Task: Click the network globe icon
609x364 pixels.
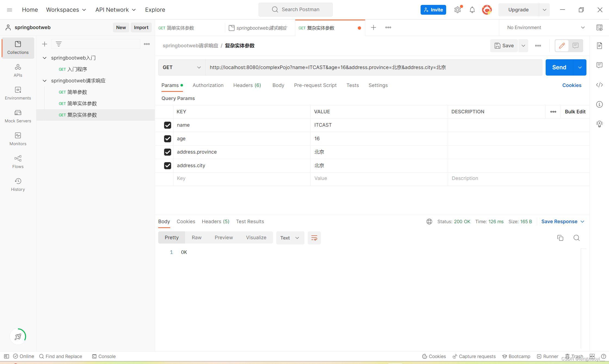Action: (429, 222)
